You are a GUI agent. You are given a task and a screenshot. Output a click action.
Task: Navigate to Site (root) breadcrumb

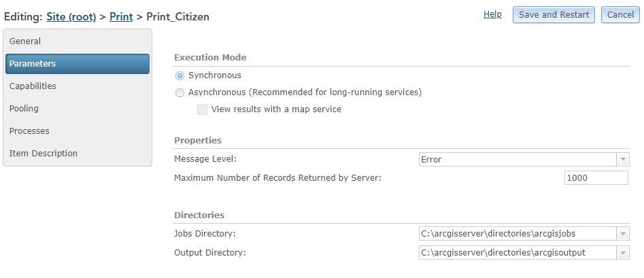click(71, 17)
